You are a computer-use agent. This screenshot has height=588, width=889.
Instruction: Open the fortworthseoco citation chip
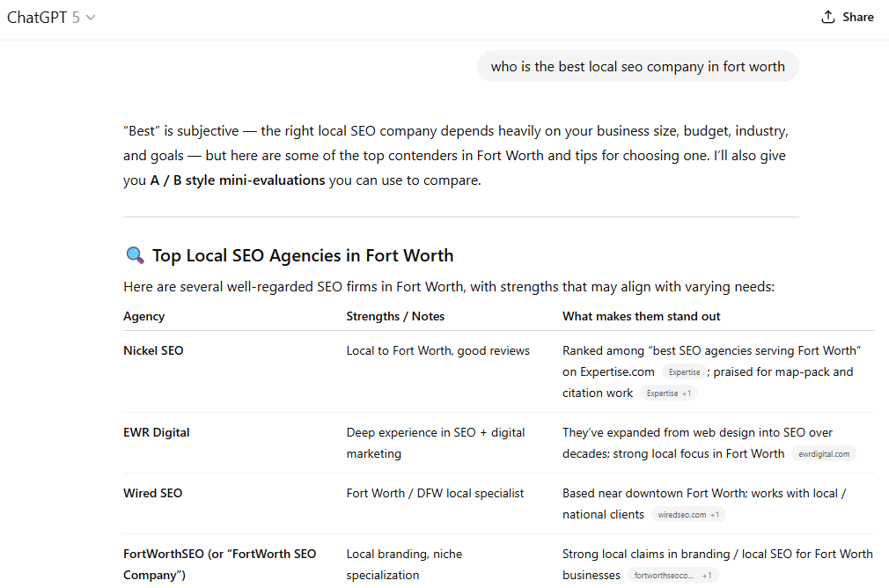665,574
